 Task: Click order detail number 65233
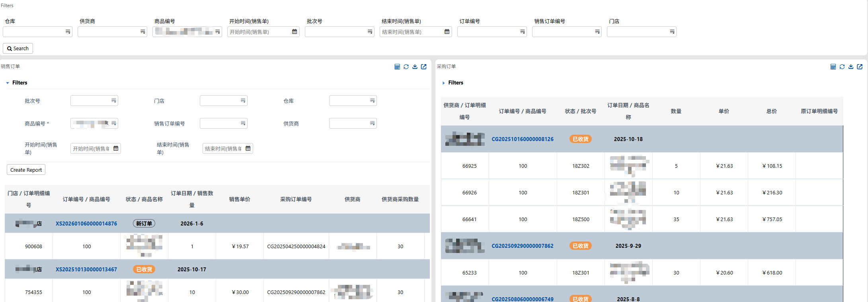pos(470,273)
